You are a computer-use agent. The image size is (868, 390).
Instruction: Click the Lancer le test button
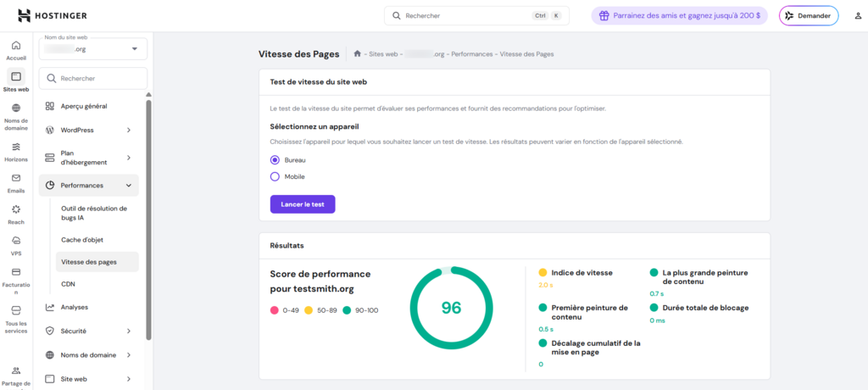point(303,204)
